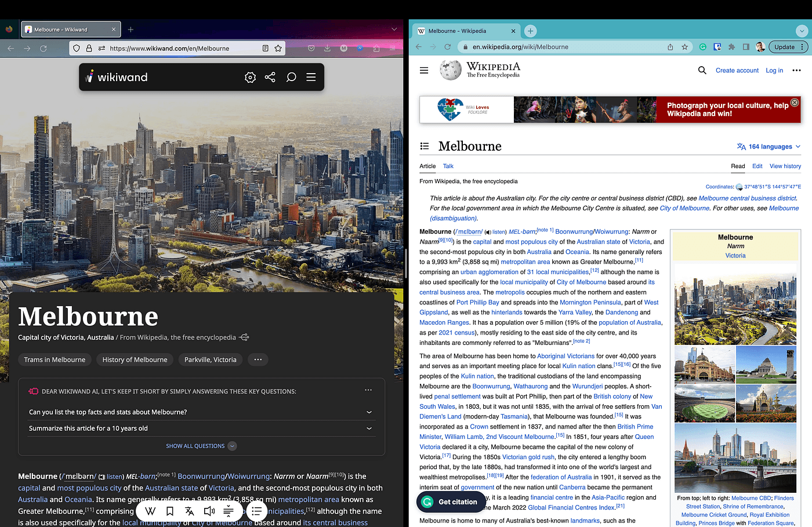Select Melbourne - Wikiwand browser tab
812x527 pixels.
[71, 29]
